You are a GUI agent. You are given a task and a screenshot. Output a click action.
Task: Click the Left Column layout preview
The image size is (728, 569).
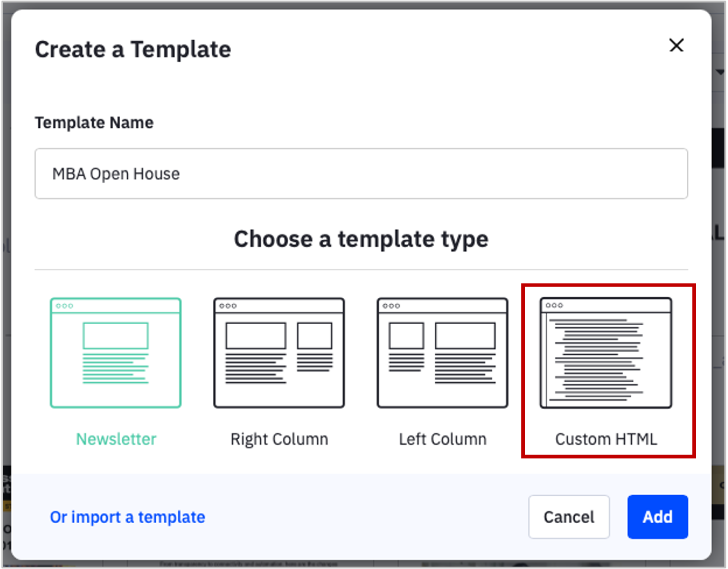(442, 352)
